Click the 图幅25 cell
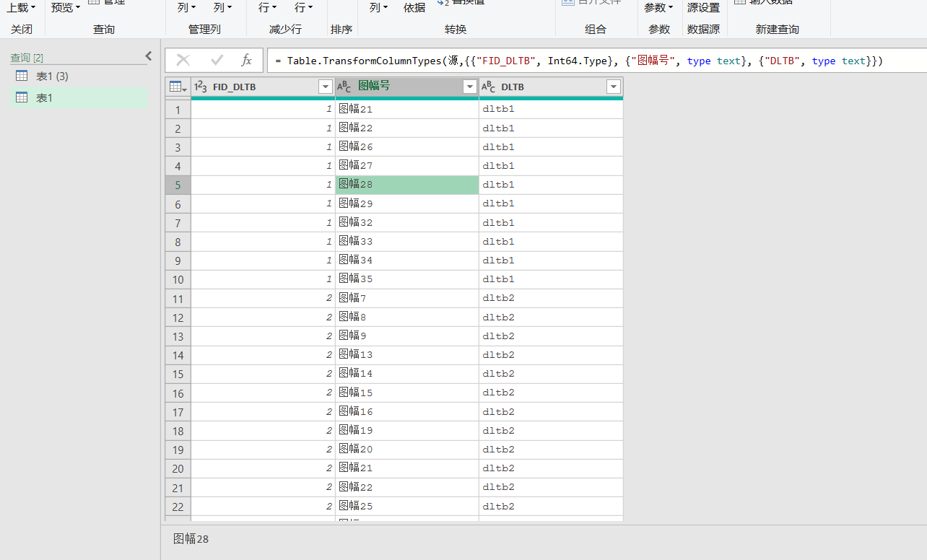This screenshot has width=927, height=560. (407, 507)
